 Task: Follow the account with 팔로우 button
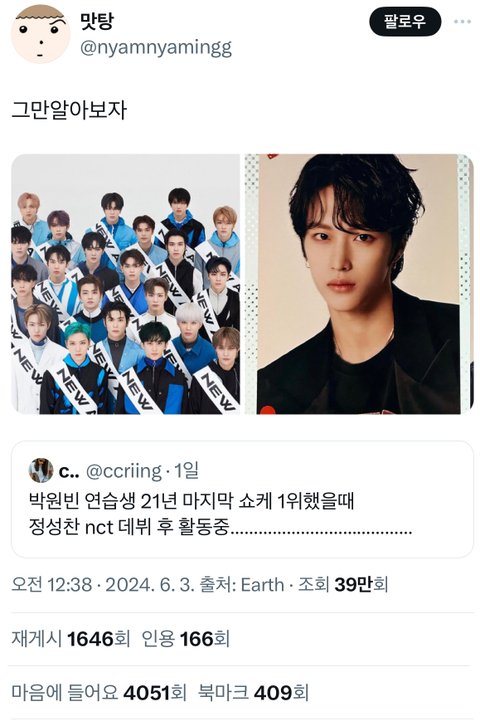coord(405,22)
